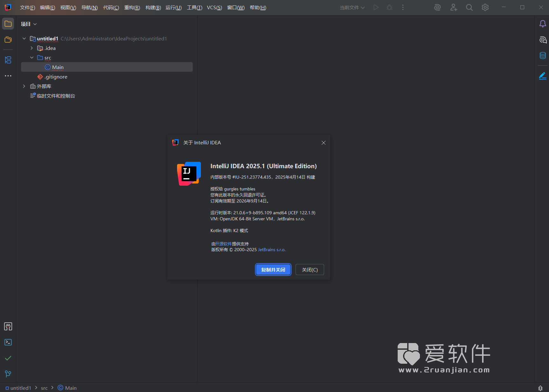This screenshot has width=549, height=392.
Task: Open the Database tool window
Action: click(543, 56)
